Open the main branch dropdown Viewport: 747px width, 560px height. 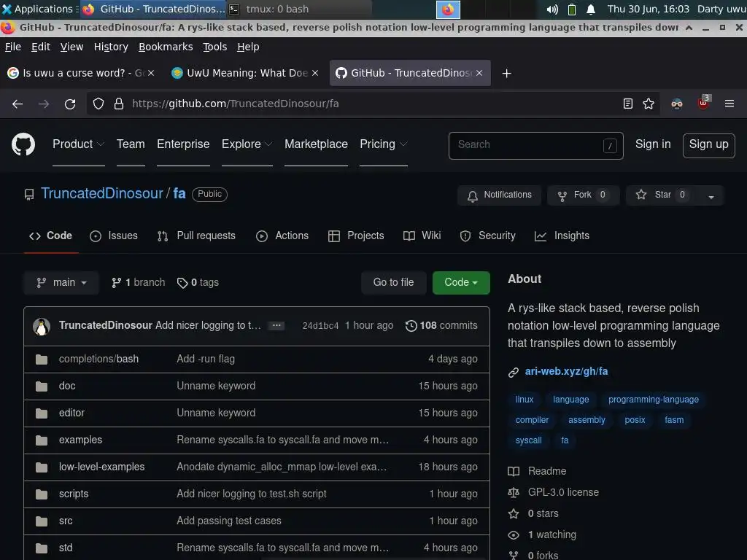pyautogui.click(x=61, y=283)
